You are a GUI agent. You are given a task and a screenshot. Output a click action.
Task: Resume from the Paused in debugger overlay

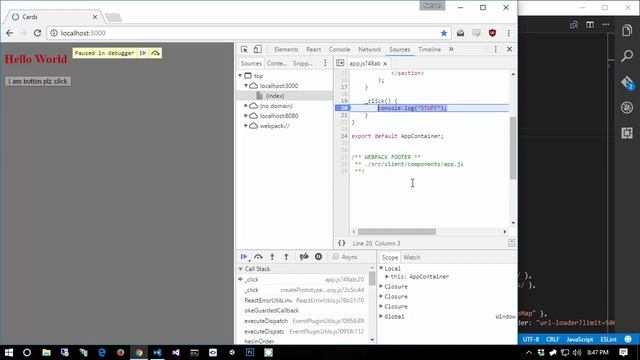coord(142,53)
